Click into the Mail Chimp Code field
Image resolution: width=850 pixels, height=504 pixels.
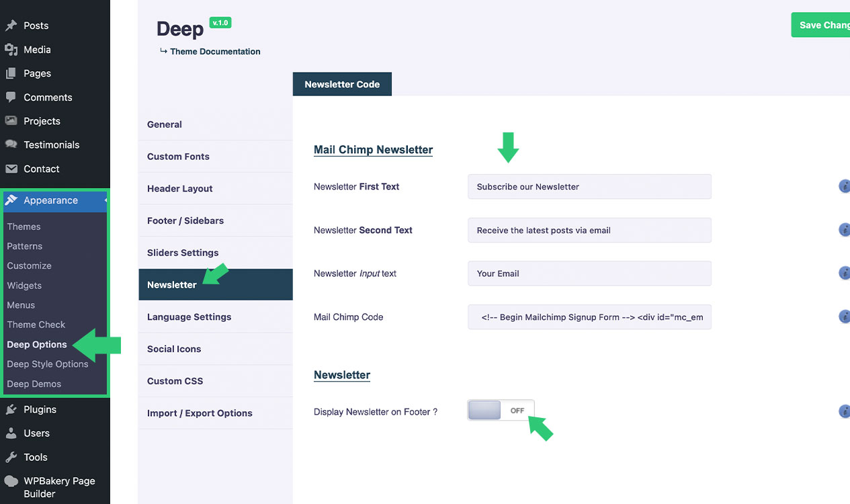click(589, 317)
